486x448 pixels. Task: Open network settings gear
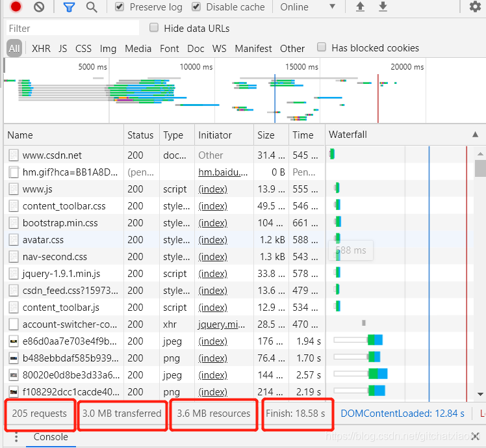475,7
